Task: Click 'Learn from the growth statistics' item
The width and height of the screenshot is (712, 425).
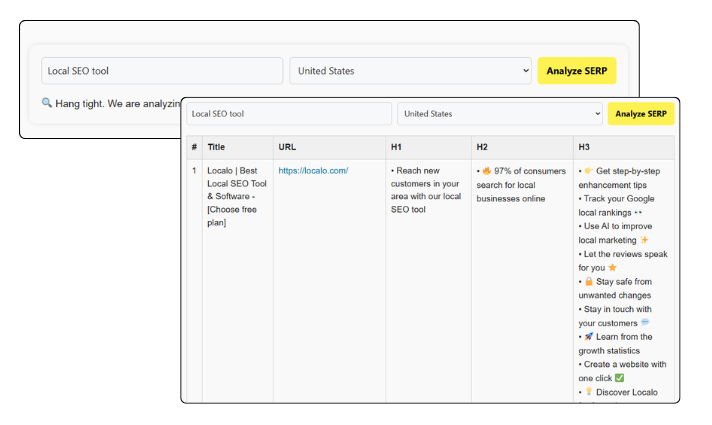Action: (615, 344)
